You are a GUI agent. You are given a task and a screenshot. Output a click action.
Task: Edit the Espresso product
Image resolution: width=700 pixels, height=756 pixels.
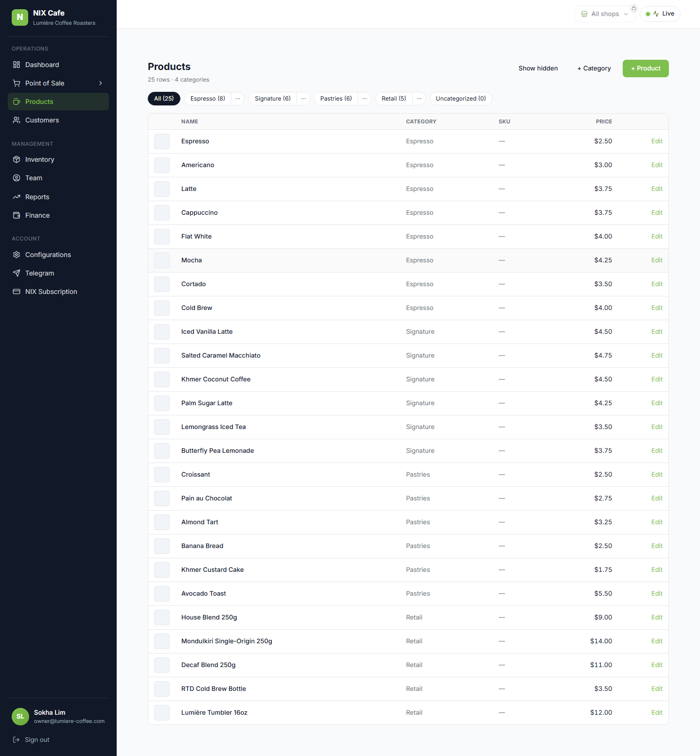coord(657,141)
